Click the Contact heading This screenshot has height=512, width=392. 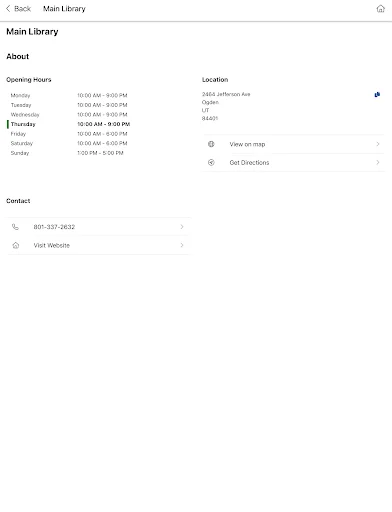[x=18, y=201]
